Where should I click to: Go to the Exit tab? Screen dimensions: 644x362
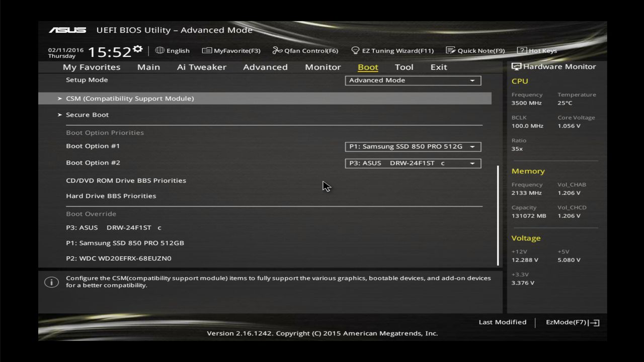tap(439, 67)
